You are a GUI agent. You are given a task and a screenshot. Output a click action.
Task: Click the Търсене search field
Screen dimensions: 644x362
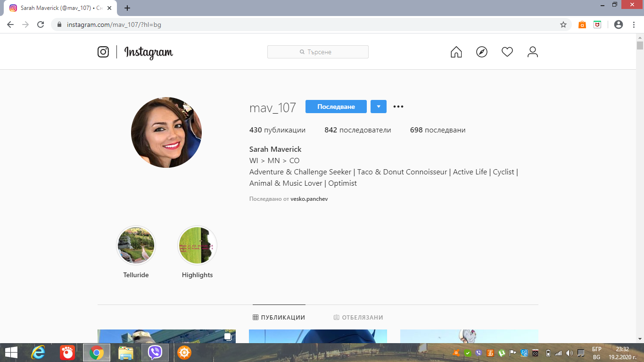pyautogui.click(x=318, y=52)
